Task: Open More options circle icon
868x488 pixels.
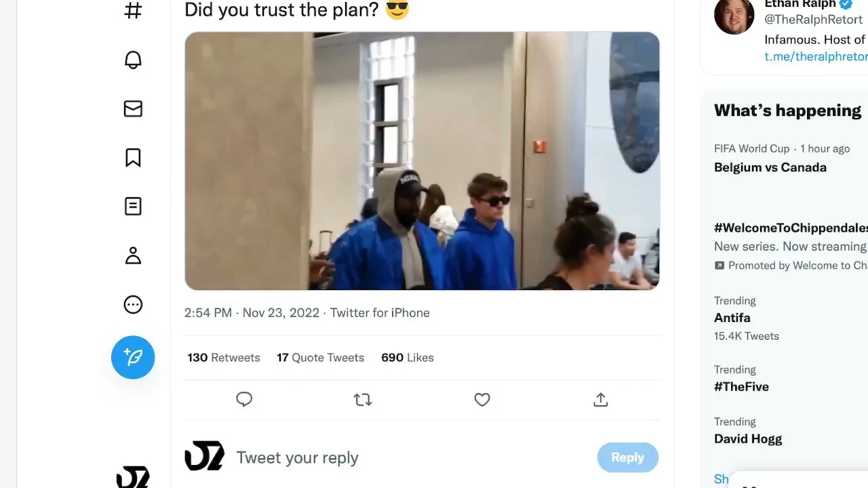Action: click(x=133, y=305)
